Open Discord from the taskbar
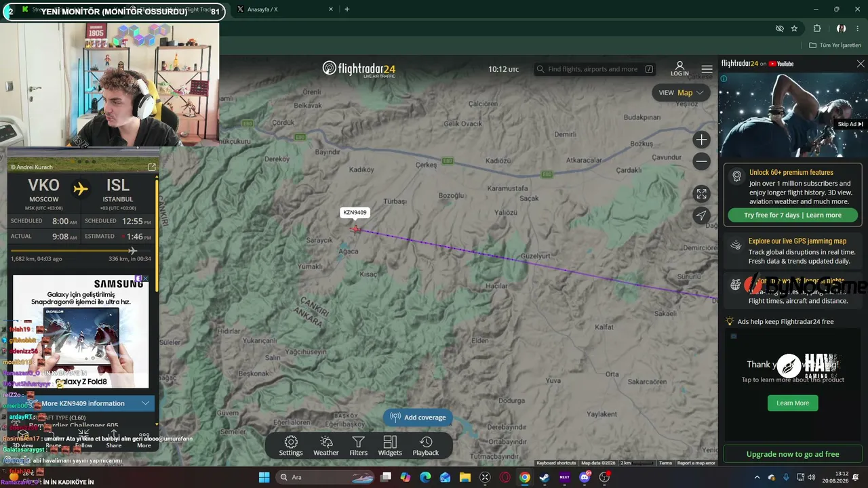The image size is (868, 488). (x=585, y=477)
